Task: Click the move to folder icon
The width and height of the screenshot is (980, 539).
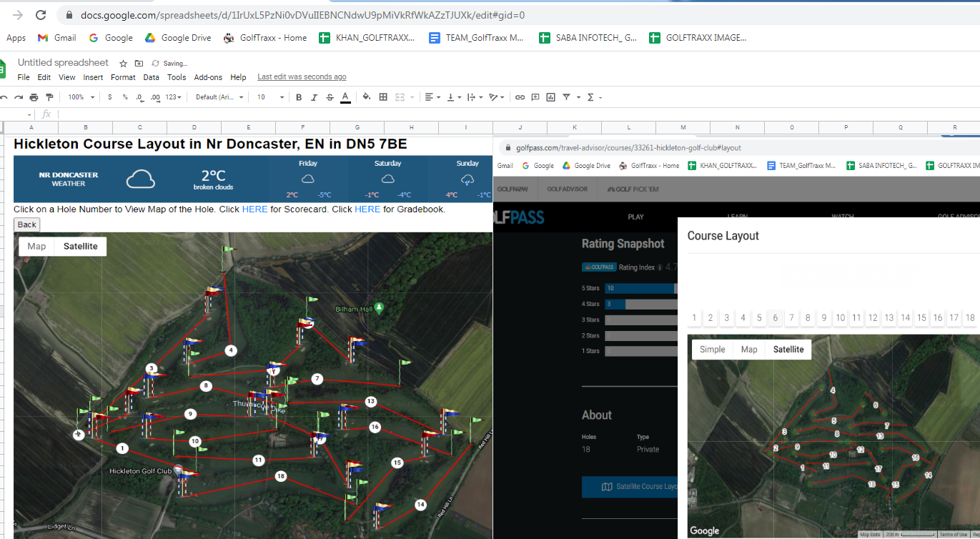Action: 139,63
